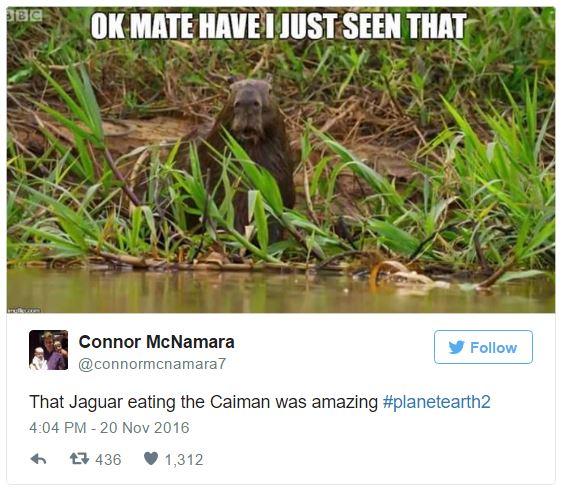Click the imgflip.com watermark on the meme
The height and width of the screenshot is (489, 563).
24,310
